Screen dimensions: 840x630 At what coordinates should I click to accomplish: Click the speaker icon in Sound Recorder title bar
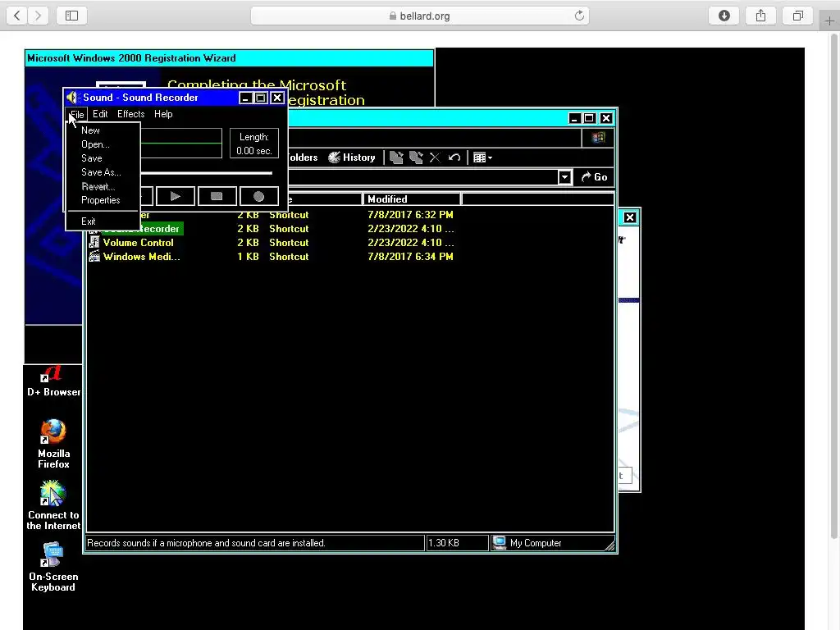pos(72,98)
